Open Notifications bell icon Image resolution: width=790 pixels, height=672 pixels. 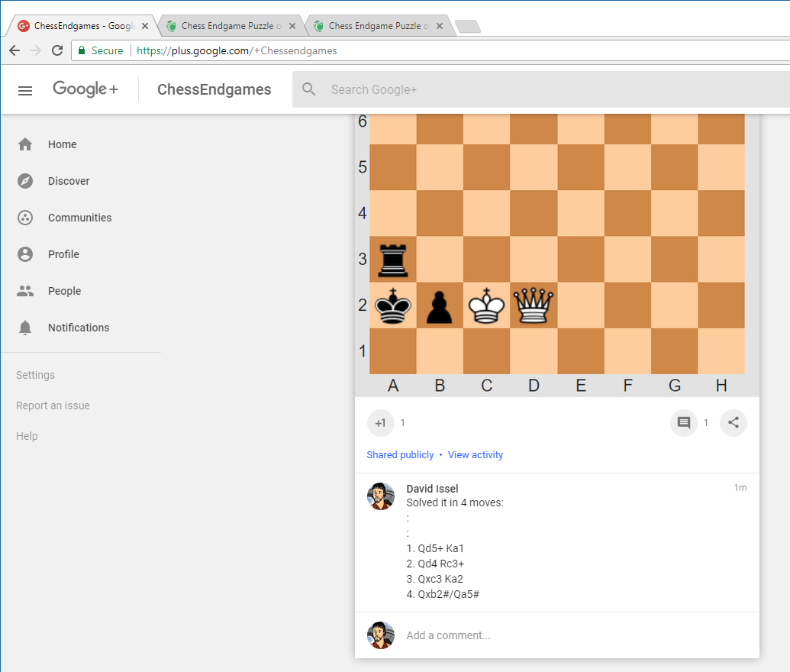point(25,328)
